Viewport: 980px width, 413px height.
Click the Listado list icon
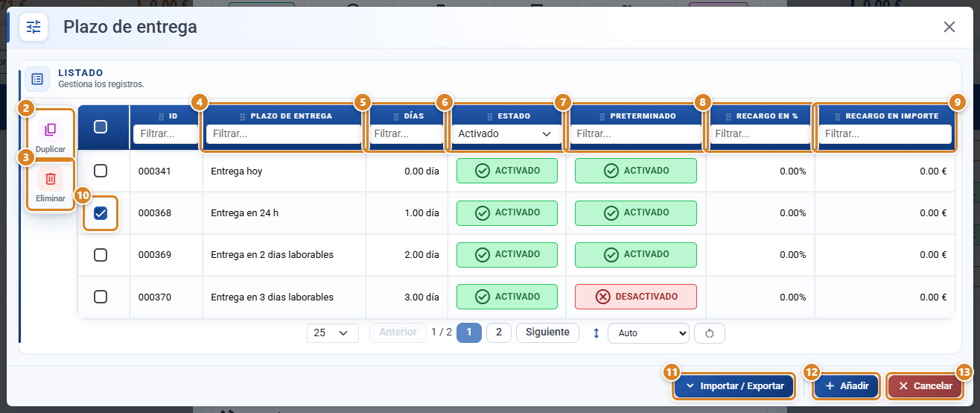click(x=37, y=78)
